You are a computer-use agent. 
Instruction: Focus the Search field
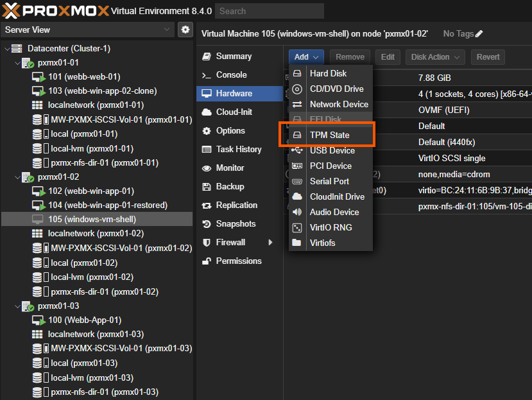pos(270,11)
